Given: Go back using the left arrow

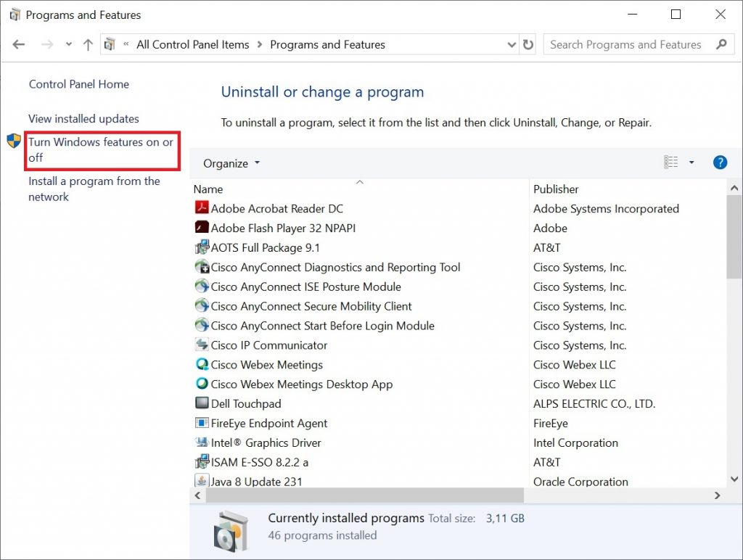Looking at the screenshot, I should point(18,44).
